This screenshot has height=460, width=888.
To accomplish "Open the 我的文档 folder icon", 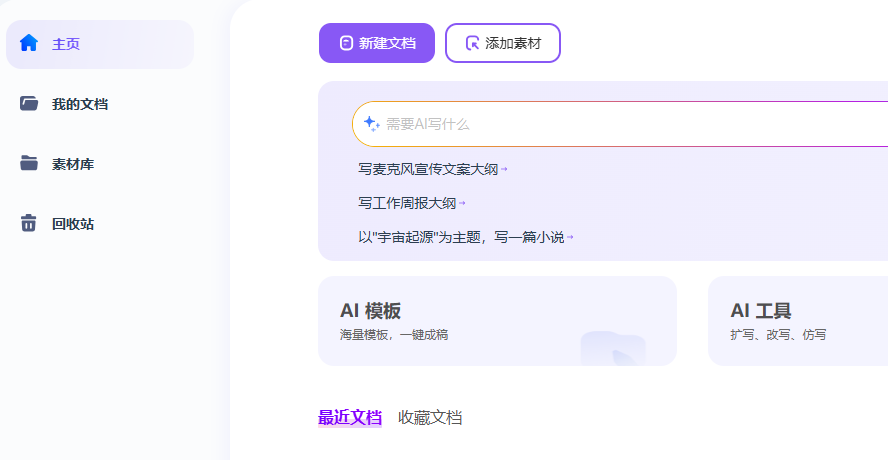I will (x=28, y=103).
